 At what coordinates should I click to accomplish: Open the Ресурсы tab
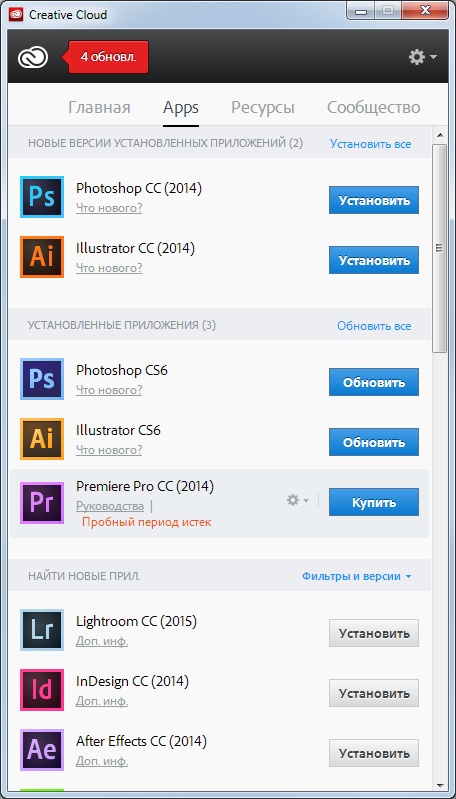pyautogui.click(x=263, y=108)
